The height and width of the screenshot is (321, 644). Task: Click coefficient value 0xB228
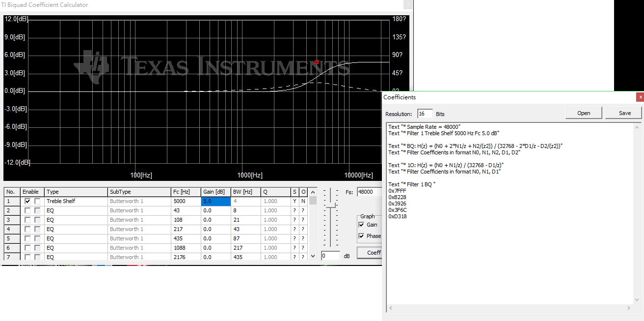point(397,197)
